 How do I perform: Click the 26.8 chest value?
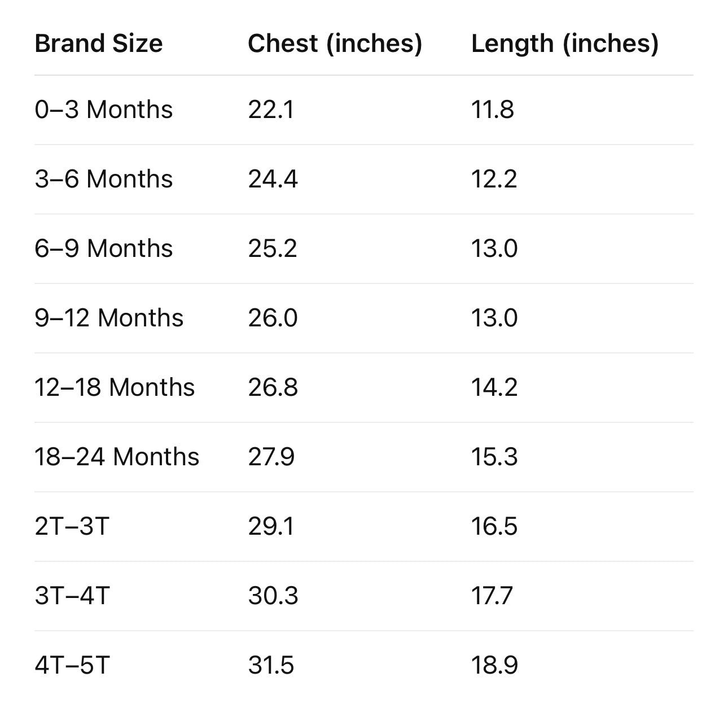point(273,387)
